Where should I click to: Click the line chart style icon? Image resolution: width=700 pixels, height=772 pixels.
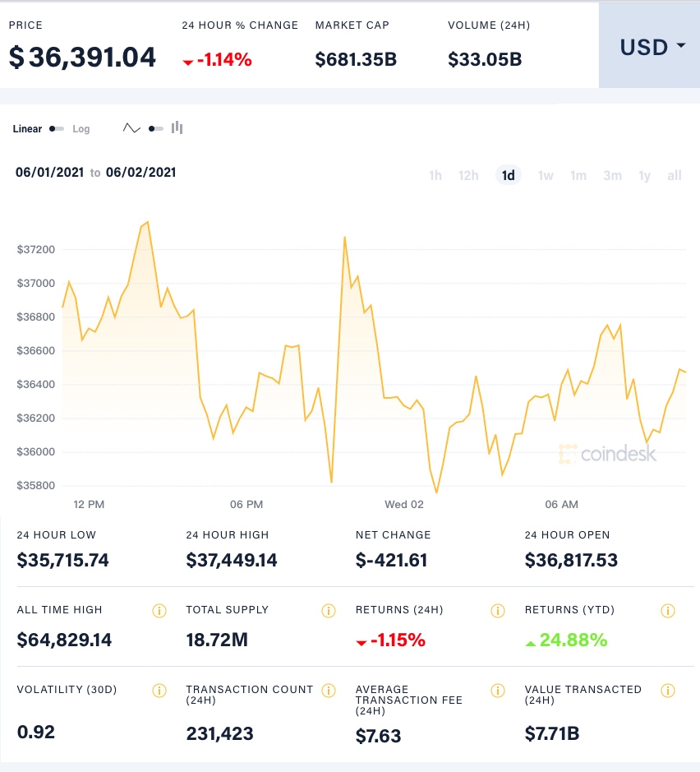pos(130,128)
